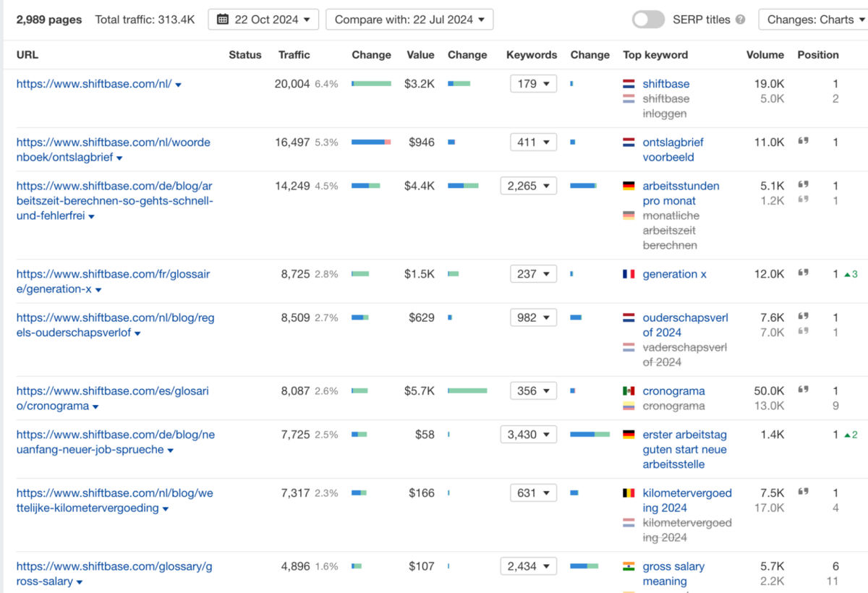Viewport: 868px width, 593px height.
Task: Click the SERP features quote icon in the ontslagbrief row
Action: click(803, 142)
